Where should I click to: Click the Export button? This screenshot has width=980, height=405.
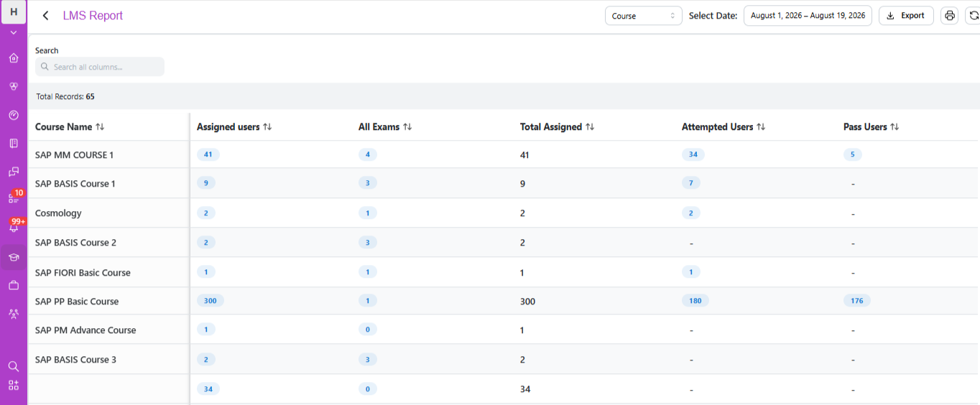click(906, 16)
